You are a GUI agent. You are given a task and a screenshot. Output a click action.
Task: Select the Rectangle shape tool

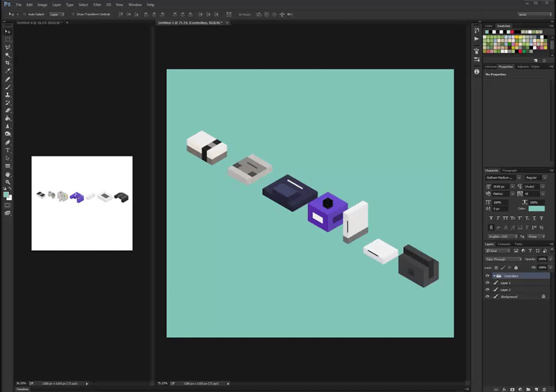(8, 165)
